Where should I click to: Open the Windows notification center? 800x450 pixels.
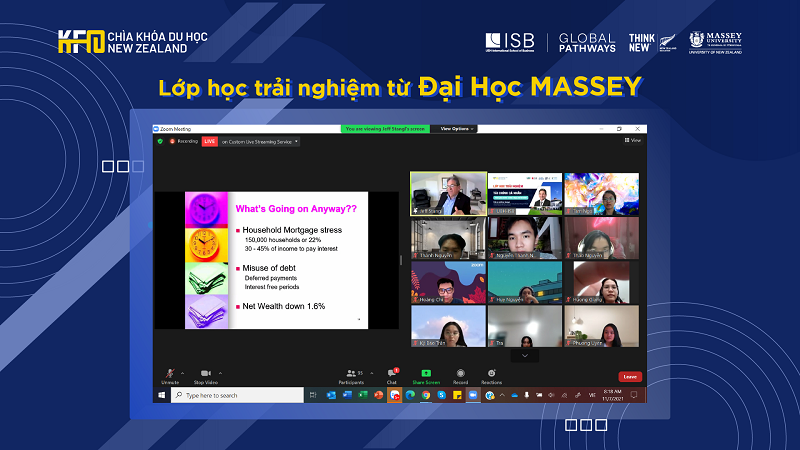click(x=634, y=395)
